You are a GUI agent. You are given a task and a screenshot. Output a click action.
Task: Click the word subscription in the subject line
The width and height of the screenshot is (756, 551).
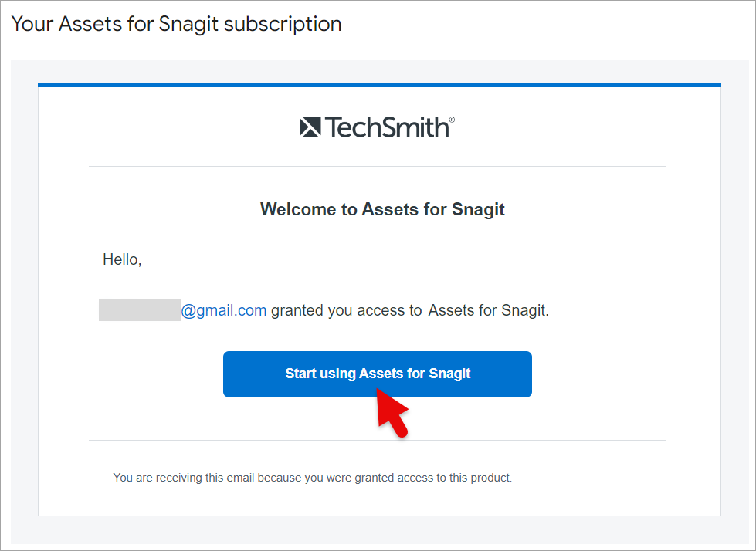click(x=283, y=24)
